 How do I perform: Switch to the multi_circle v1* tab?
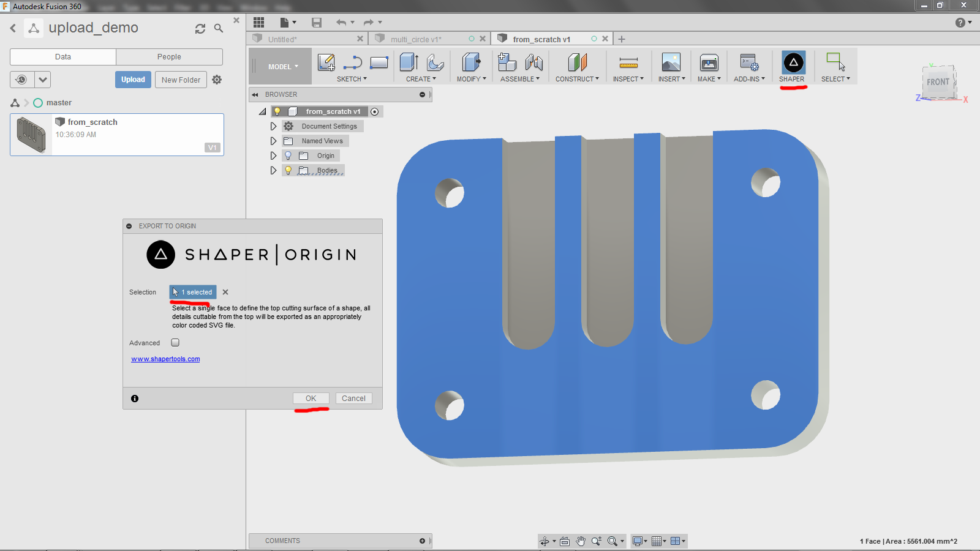pyautogui.click(x=430, y=39)
